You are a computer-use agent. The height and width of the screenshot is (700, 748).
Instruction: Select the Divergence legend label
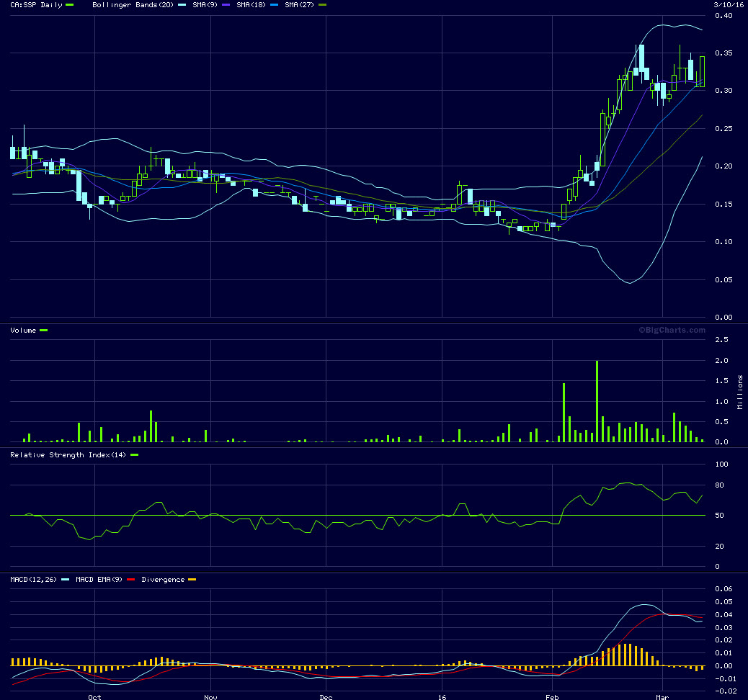tap(163, 579)
